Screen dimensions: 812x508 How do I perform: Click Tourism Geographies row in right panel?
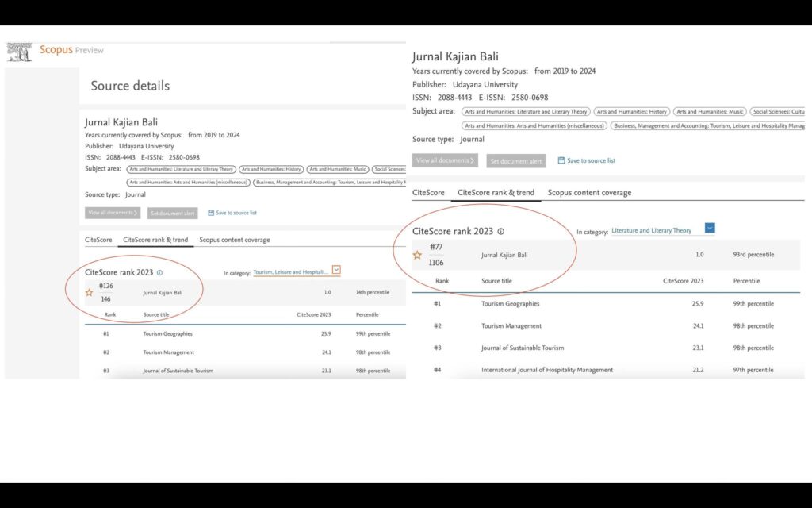pyautogui.click(x=511, y=304)
